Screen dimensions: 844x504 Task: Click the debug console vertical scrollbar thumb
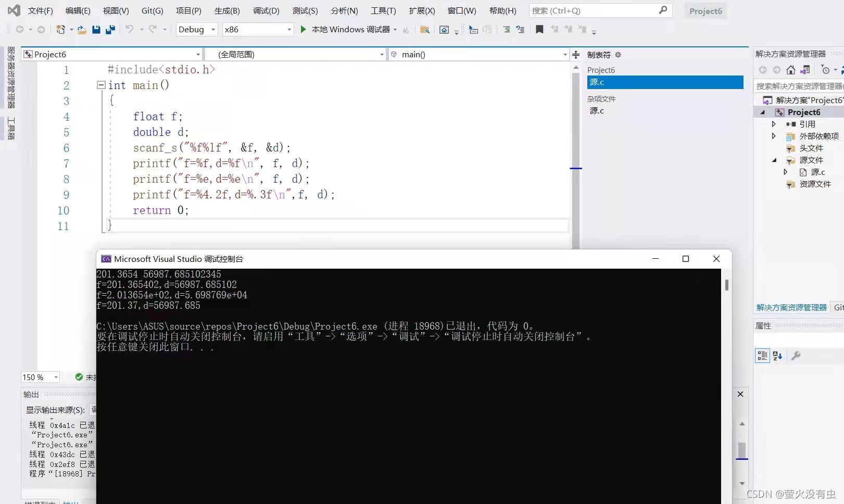point(726,285)
